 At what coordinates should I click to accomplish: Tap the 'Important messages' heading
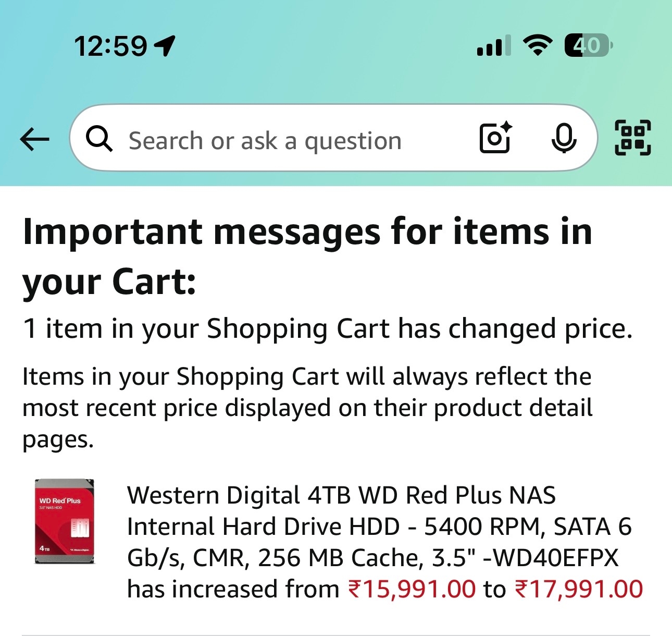[x=307, y=255]
